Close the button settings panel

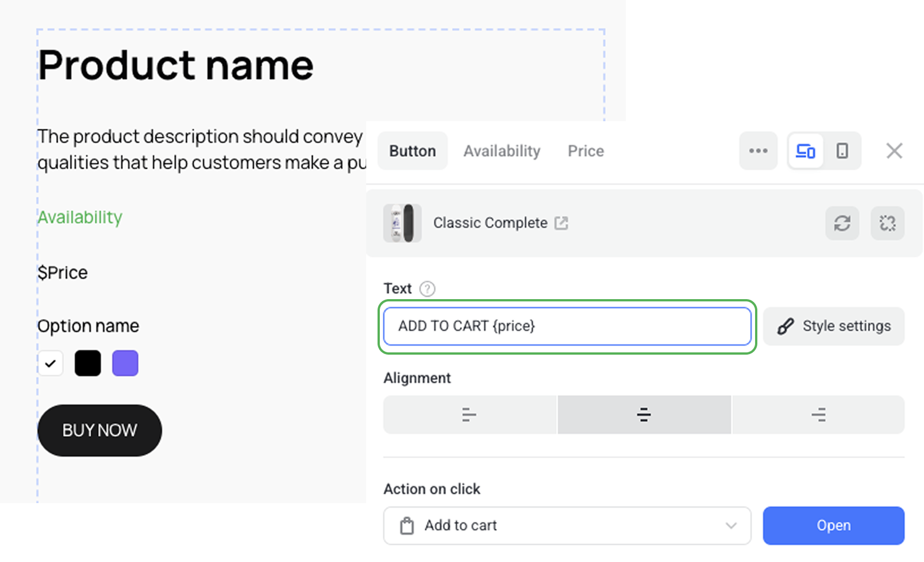tap(894, 151)
